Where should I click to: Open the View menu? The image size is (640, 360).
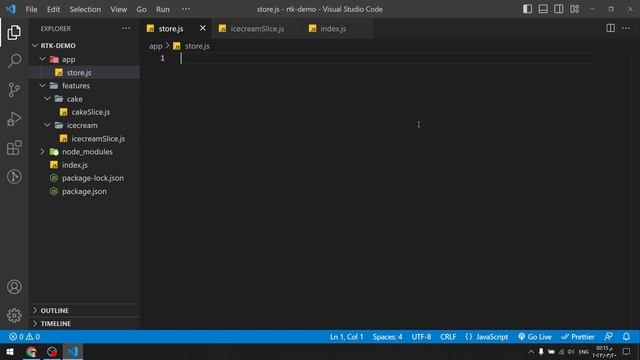[x=118, y=9]
